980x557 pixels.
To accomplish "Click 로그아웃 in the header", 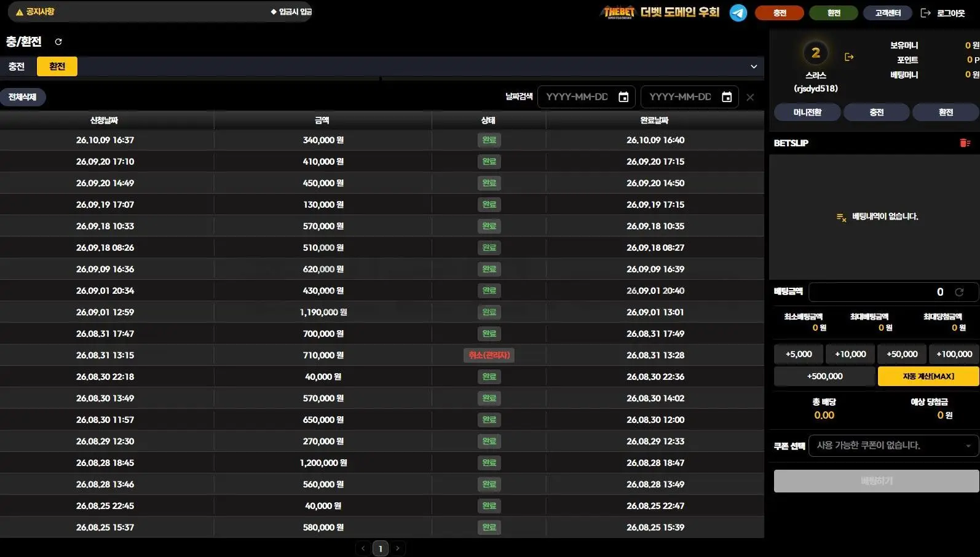I will click(943, 13).
